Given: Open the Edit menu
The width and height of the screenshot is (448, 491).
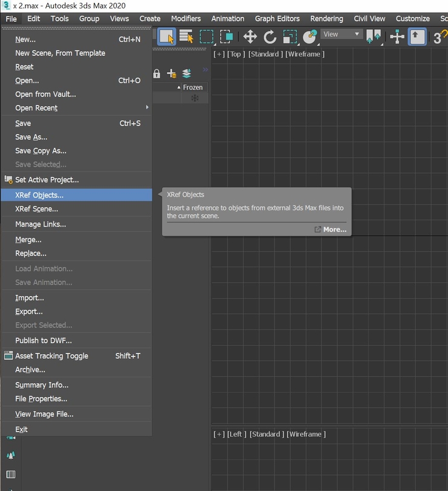Looking at the screenshot, I should click(33, 19).
